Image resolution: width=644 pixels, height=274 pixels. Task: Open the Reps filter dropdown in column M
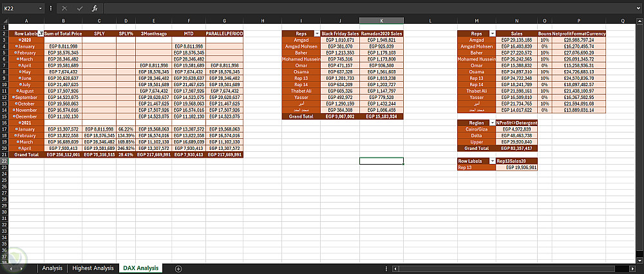tap(492, 33)
